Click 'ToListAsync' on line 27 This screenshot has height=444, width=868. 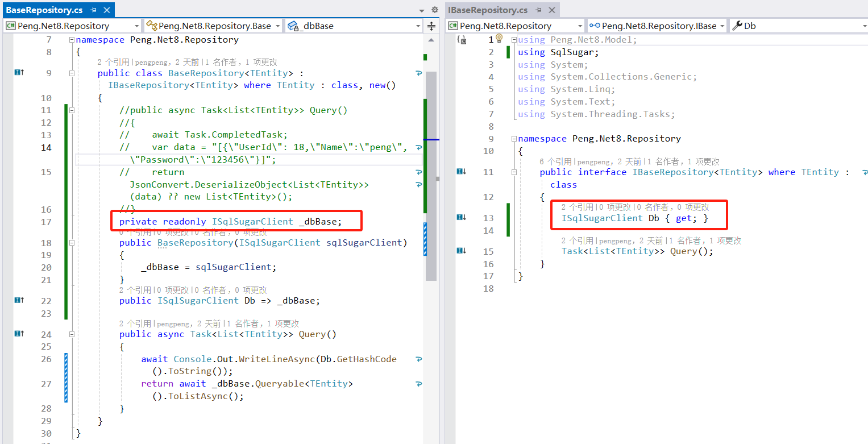[x=198, y=396]
